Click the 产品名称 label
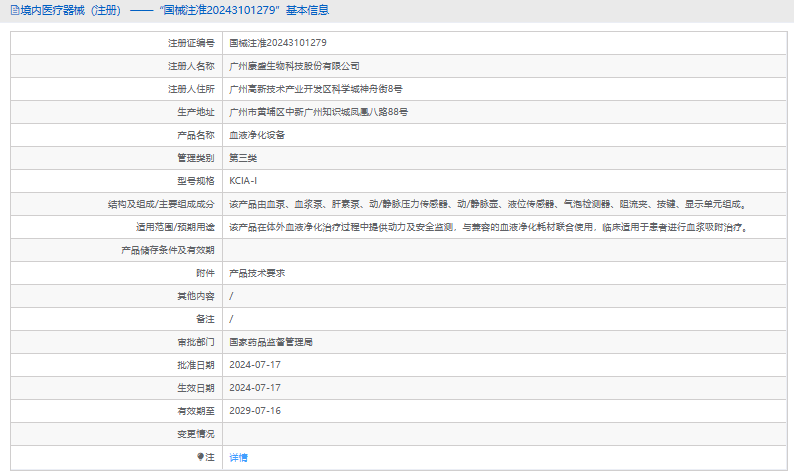 tap(196, 135)
